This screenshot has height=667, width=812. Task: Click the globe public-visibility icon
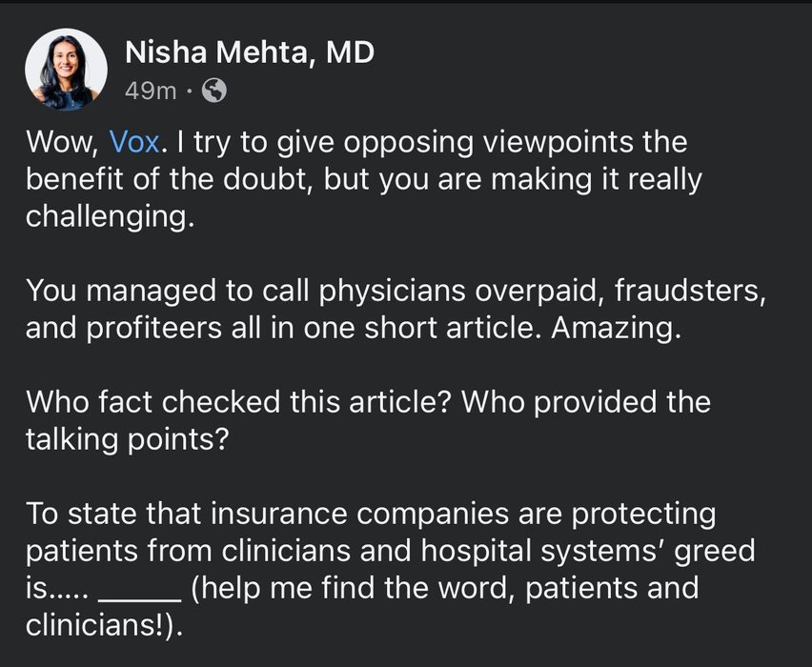click(x=213, y=91)
